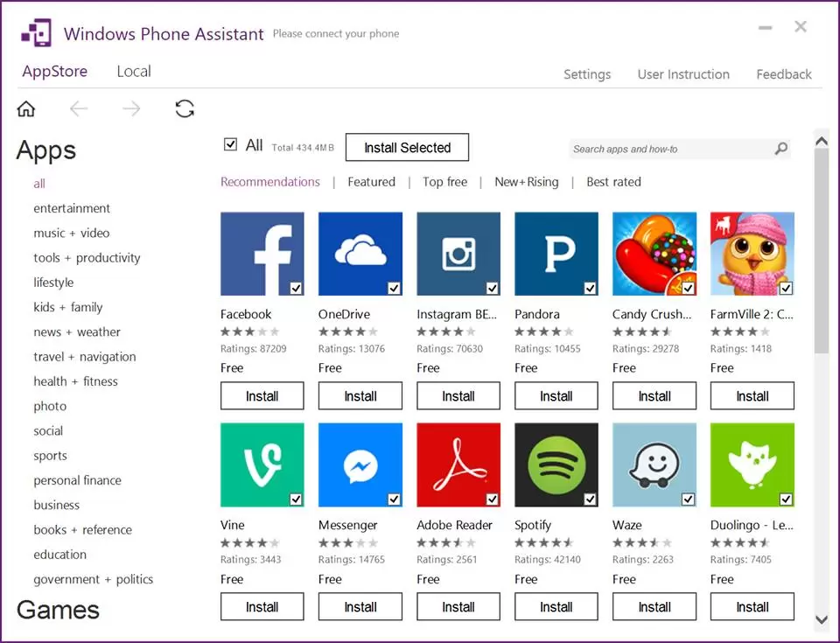840x643 pixels.
Task: Select the Featured filter tab
Action: pos(371,182)
